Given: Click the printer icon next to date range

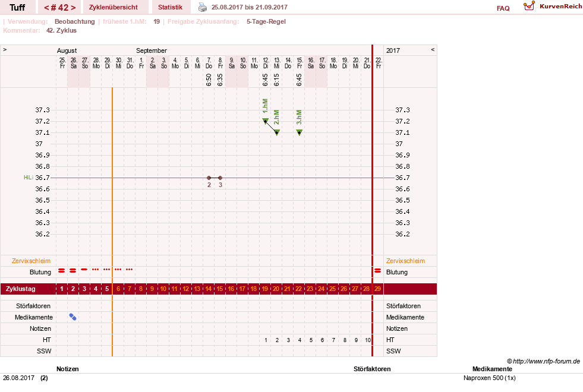Looking at the screenshot, I should coord(203,7).
